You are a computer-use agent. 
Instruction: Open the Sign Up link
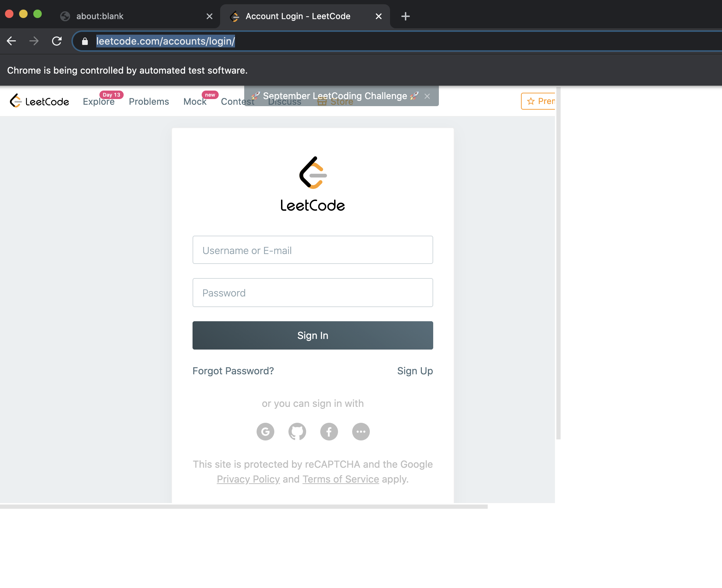pos(415,371)
